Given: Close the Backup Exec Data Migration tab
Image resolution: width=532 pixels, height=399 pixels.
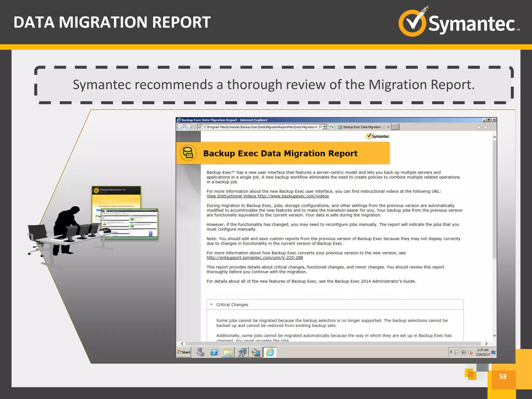Looking at the screenshot, I should 388,127.
